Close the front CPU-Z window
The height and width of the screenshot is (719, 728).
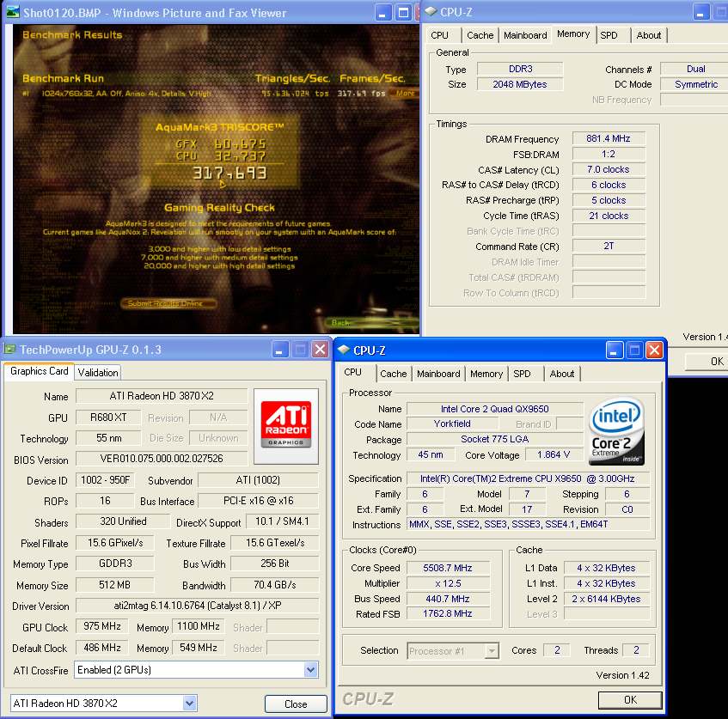[655, 350]
